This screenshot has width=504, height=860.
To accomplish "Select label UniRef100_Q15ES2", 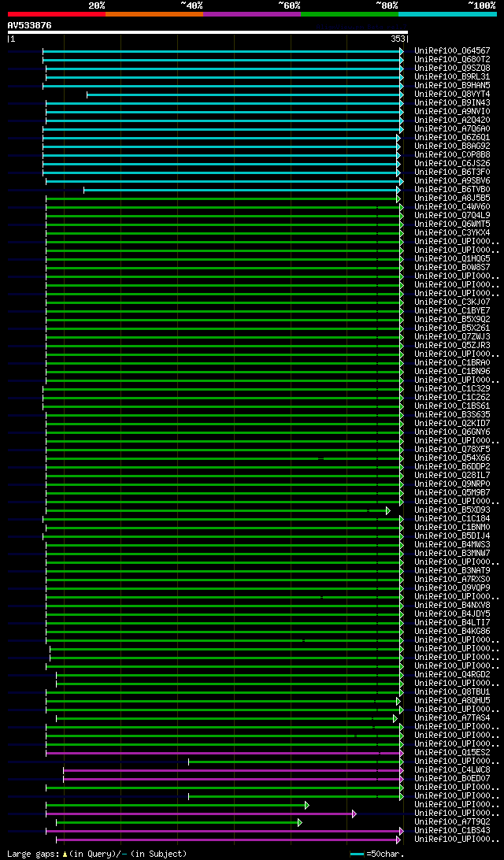I will (453, 753).
